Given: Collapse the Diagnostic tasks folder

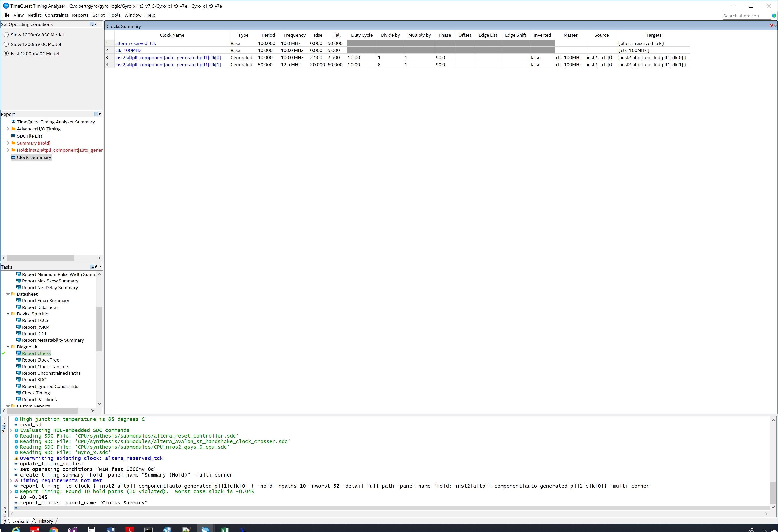Looking at the screenshot, I should pos(8,347).
